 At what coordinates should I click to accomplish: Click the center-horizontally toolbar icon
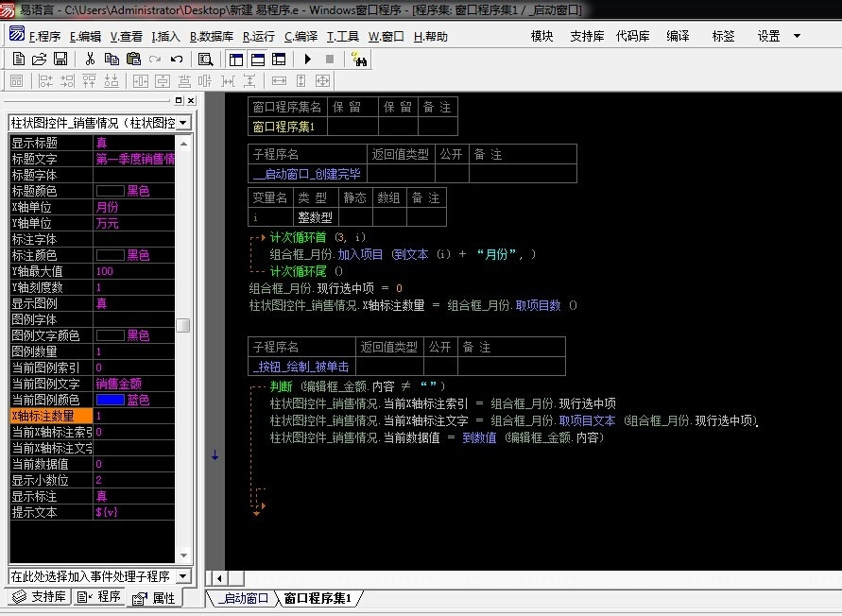[x=140, y=81]
